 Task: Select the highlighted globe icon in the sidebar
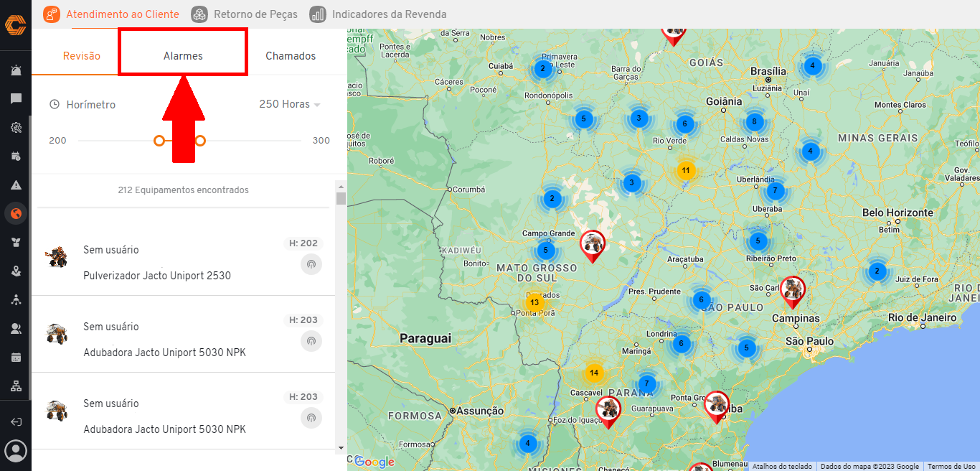(x=16, y=213)
